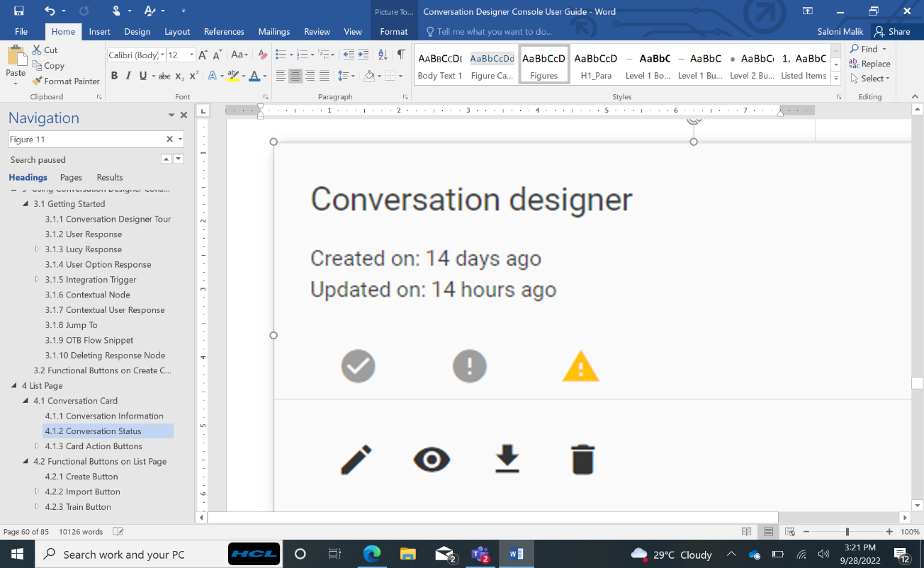This screenshot has width=924, height=568.
Task: Click the Sort icon in Paragraph group
Action: coord(383,55)
